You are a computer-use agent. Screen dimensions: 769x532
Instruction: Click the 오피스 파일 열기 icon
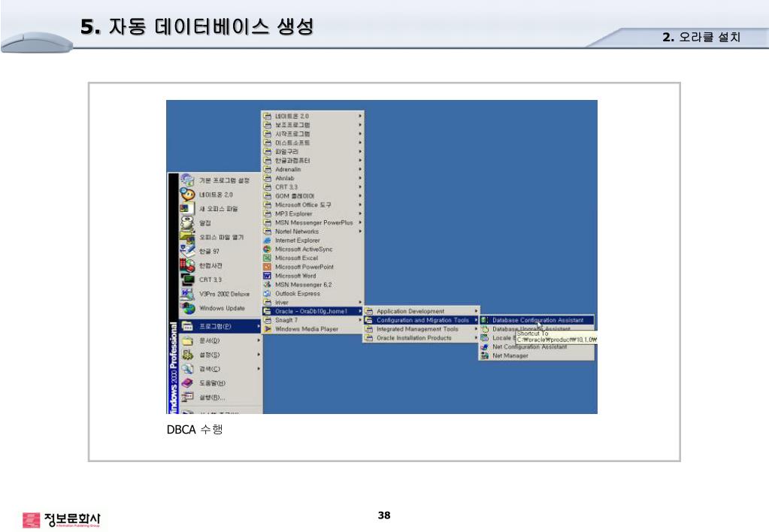[x=187, y=237]
